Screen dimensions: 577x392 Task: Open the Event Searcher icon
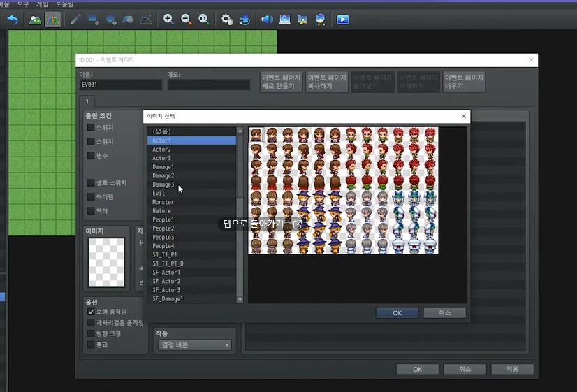click(285, 20)
